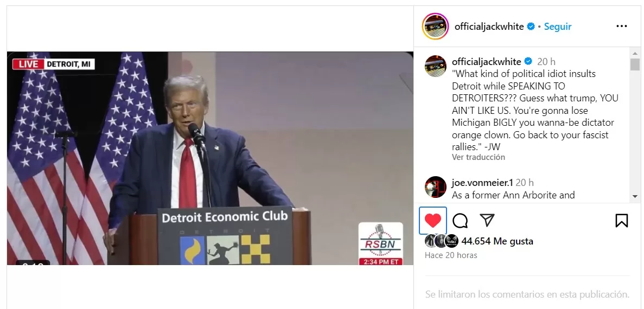The width and height of the screenshot is (644, 309).
Task: Click the caption author avatar
Action: coord(435,66)
